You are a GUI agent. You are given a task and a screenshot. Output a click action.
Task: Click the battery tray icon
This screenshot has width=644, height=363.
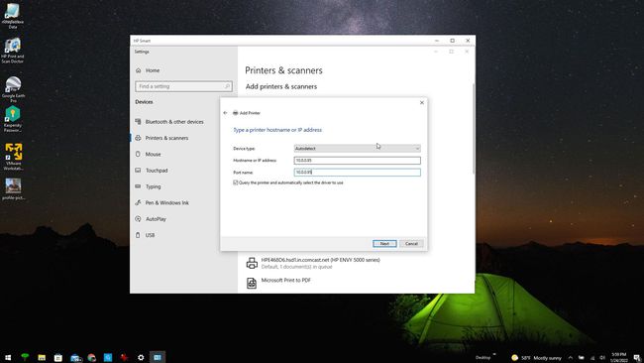pos(582,358)
